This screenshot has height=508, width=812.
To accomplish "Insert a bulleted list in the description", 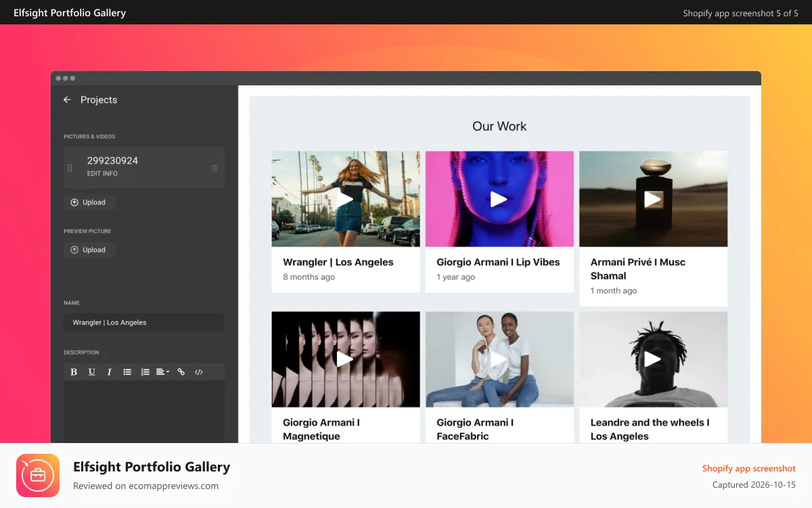I will point(127,372).
